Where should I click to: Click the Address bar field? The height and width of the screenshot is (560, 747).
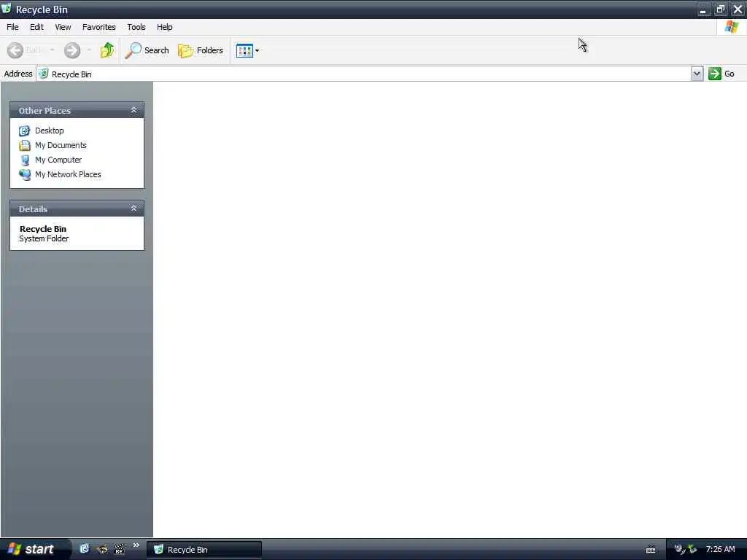pyautogui.click(x=363, y=74)
